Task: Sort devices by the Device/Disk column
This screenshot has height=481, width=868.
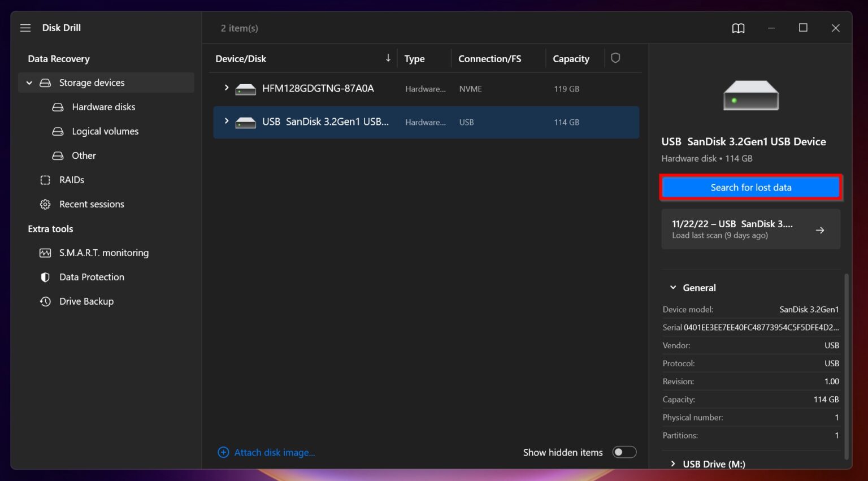Action: (x=241, y=58)
